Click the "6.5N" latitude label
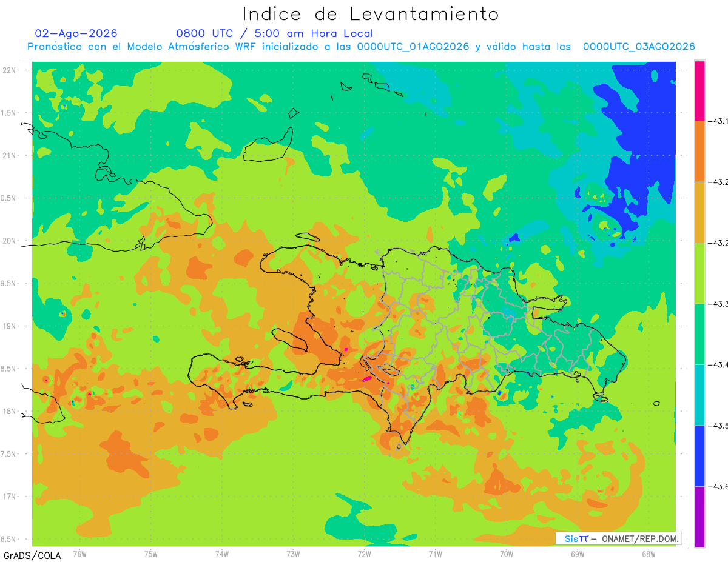 pos(9,539)
